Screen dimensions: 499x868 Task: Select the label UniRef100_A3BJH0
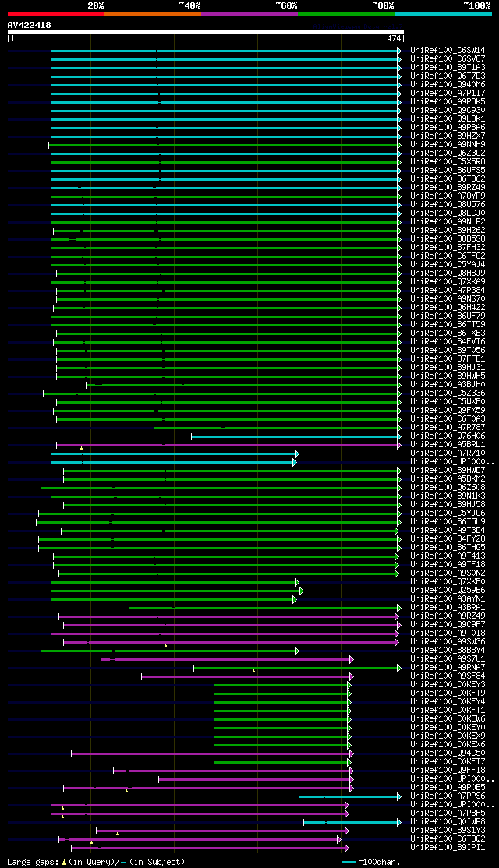[x=448, y=385]
